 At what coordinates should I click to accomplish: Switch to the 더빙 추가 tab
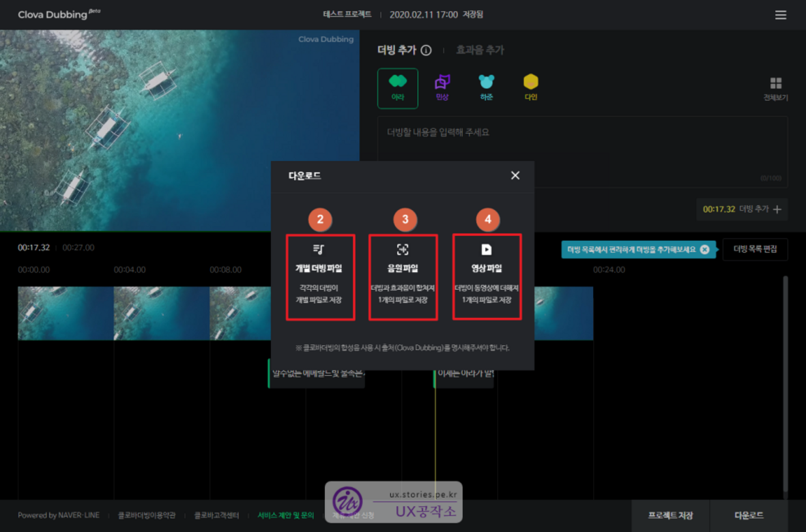(x=397, y=50)
